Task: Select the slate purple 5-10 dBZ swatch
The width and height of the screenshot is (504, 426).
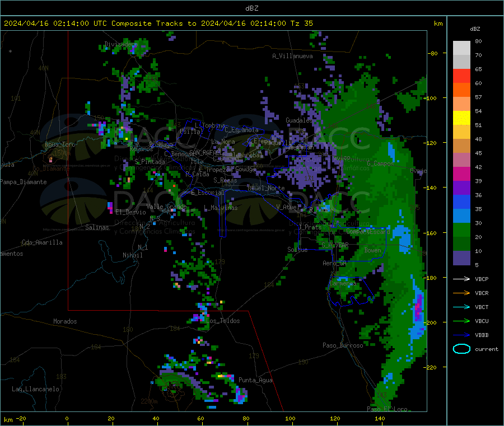Action: (461, 258)
